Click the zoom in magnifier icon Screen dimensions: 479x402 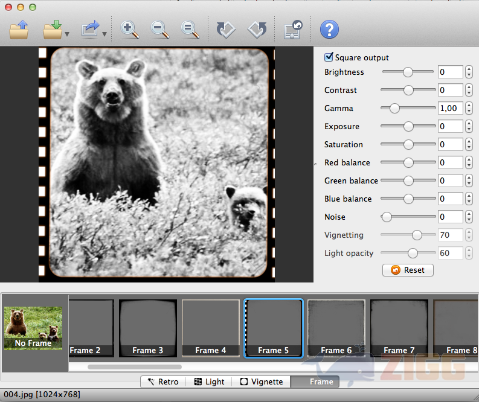[x=129, y=30]
